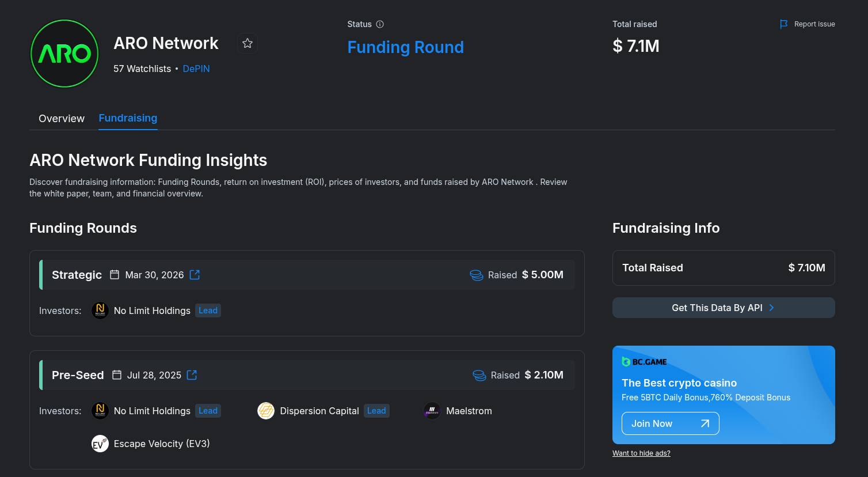Click No Limit Holdings logo in Strategic round
This screenshot has height=477, width=868.
(100, 311)
